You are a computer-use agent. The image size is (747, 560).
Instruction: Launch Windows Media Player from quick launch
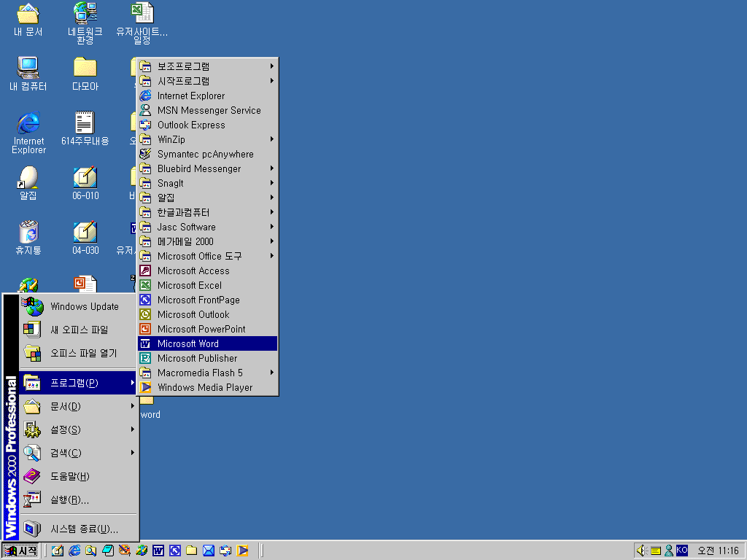tap(242, 551)
